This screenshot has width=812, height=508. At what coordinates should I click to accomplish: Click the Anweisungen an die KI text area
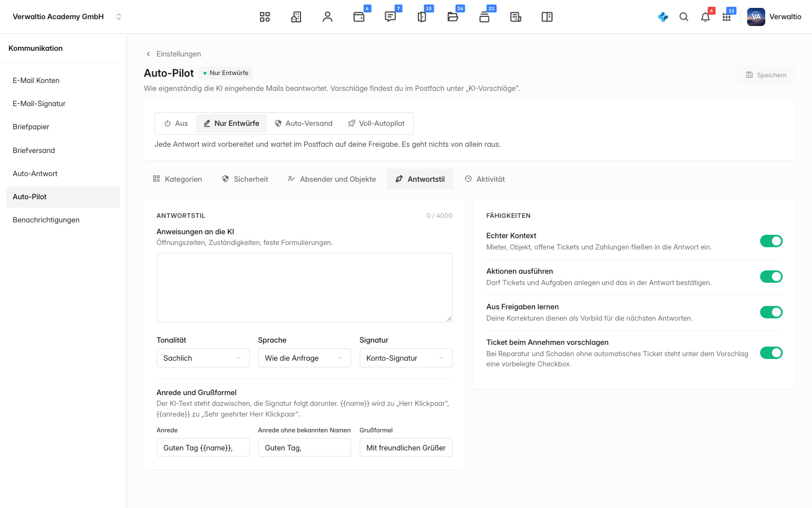coord(304,287)
